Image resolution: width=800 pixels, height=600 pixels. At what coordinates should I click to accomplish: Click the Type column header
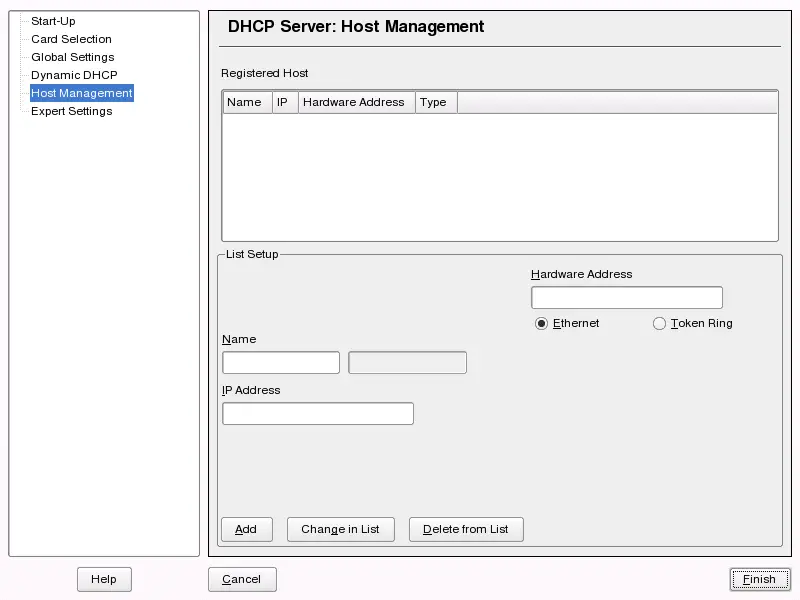click(435, 101)
